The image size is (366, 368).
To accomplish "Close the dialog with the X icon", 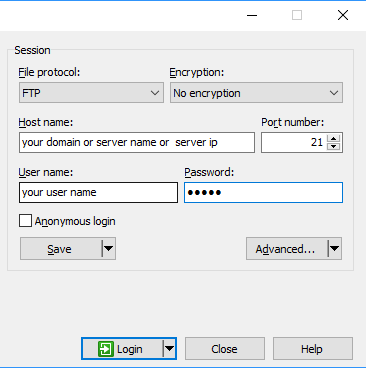I will tap(343, 15).
